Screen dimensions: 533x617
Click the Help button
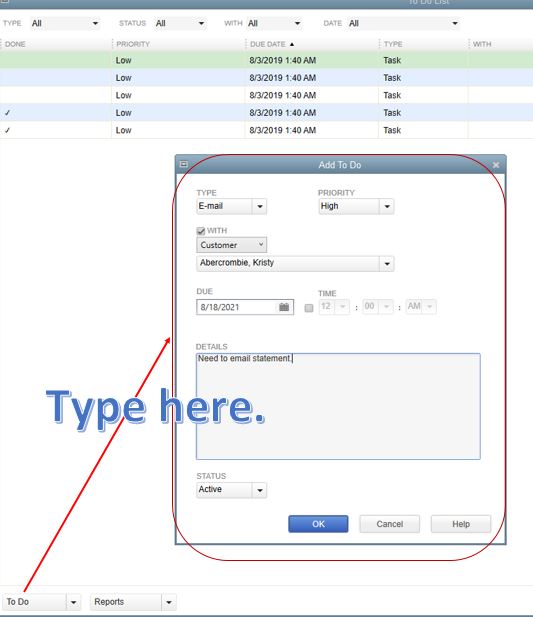[x=461, y=524]
